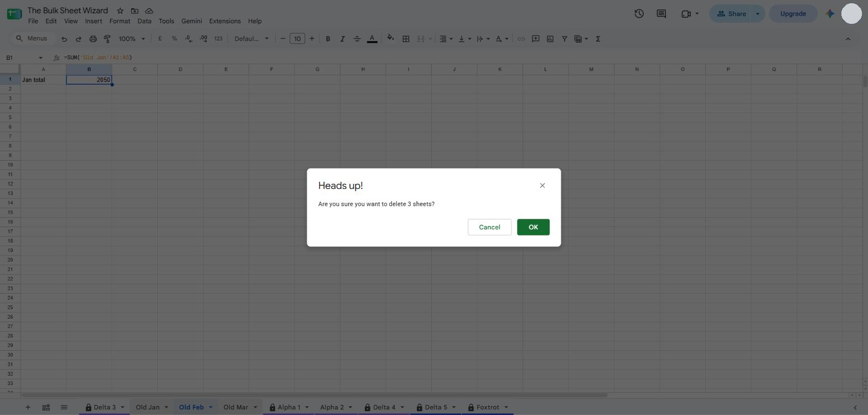This screenshot has width=868, height=415.
Task: Switch to the Alpha 2 tab
Action: click(332, 407)
